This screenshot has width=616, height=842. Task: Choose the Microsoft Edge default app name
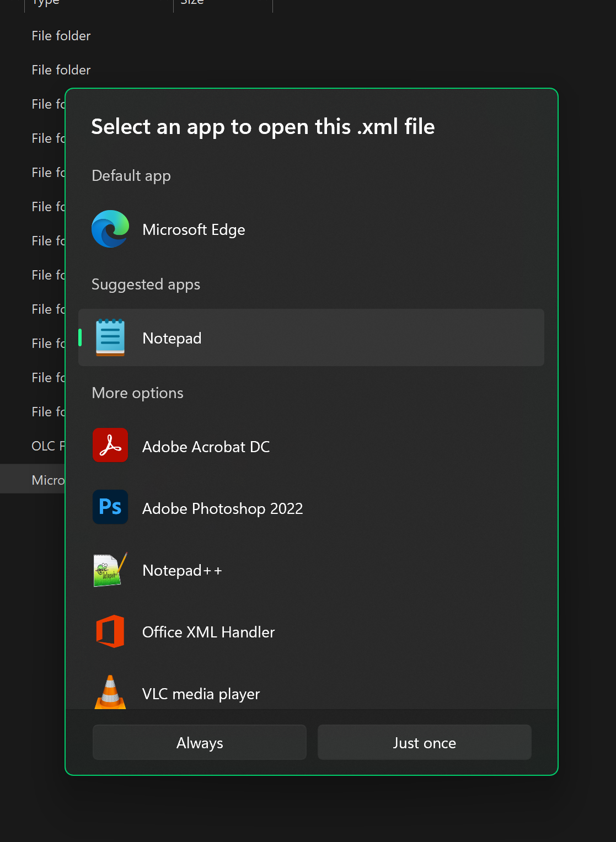[194, 229]
